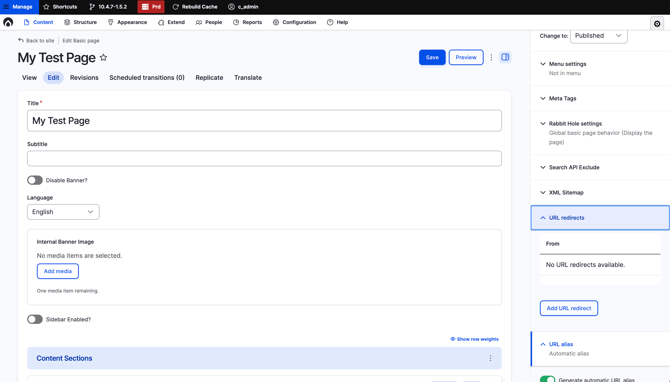Open the Configuration admin menu
Viewport: 670px width, 382px height.
click(x=294, y=22)
